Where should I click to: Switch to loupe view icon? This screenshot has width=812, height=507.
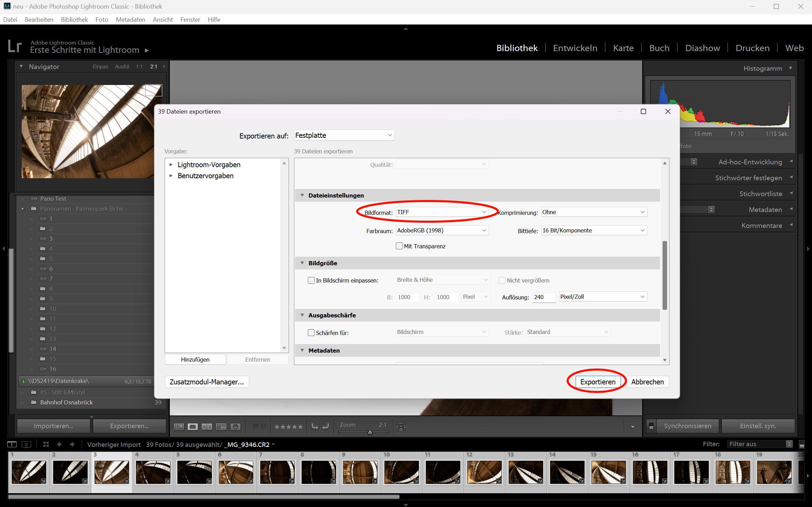pyautogui.click(x=193, y=427)
